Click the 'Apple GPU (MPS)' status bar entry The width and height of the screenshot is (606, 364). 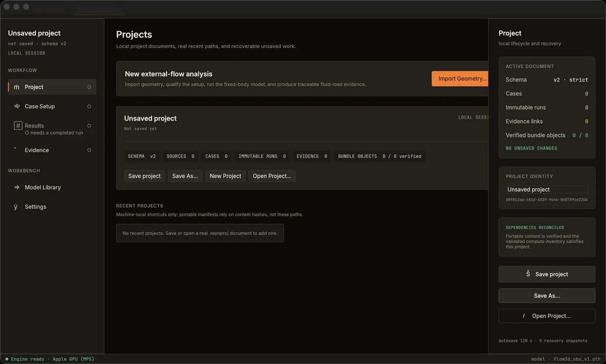[73, 359]
